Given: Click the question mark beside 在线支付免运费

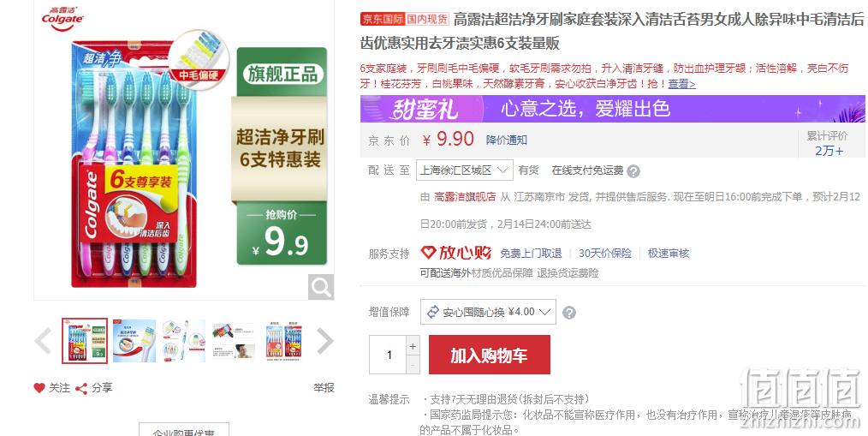Looking at the screenshot, I should click(633, 171).
